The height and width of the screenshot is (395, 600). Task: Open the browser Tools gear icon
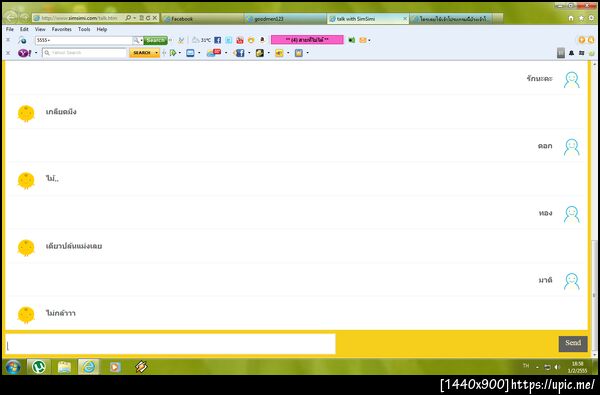coord(591,18)
